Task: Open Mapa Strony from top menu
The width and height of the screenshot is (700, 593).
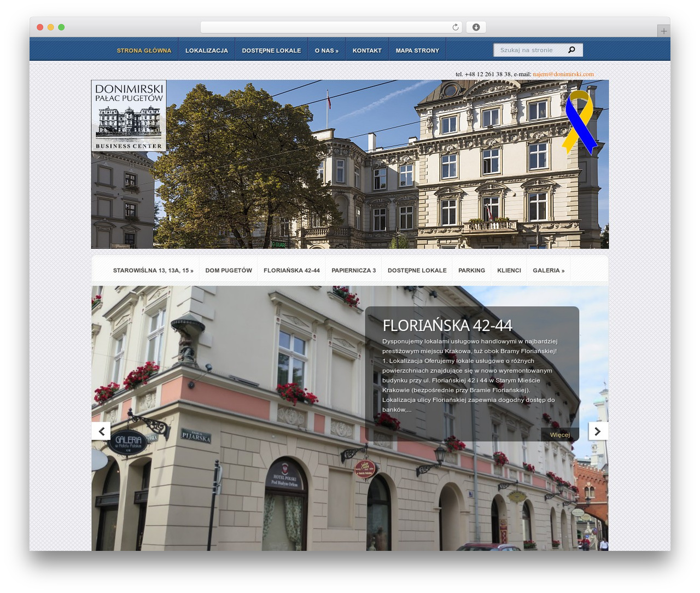Action: (417, 50)
